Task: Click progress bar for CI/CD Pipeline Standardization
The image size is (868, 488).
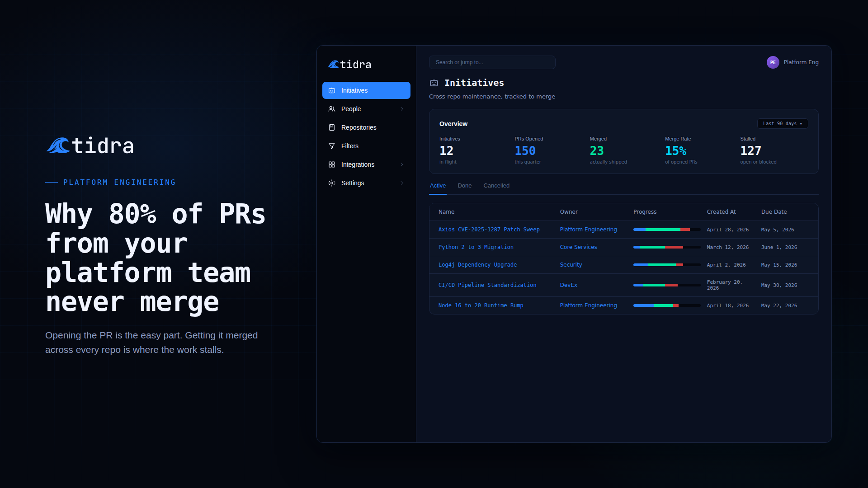Action: click(667, 285)
